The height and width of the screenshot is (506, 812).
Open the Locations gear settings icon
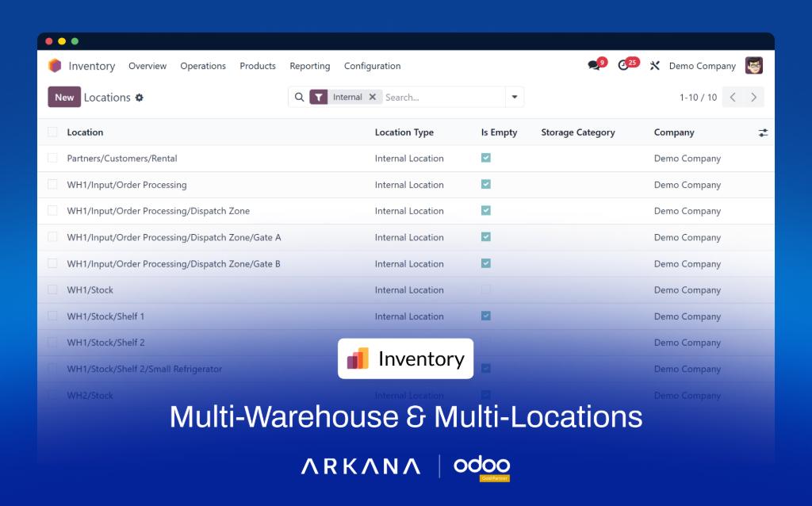pyautogui.click(x=140, y=98)
